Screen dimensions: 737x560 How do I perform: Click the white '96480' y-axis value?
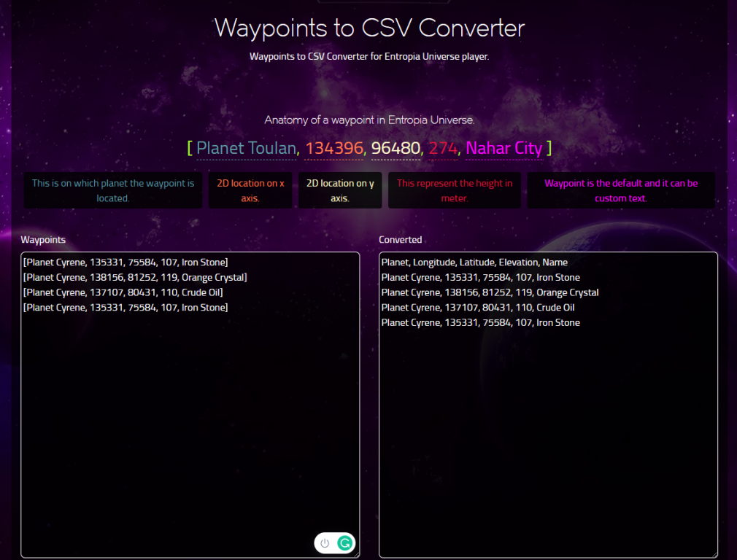click(x=395, y=149)
